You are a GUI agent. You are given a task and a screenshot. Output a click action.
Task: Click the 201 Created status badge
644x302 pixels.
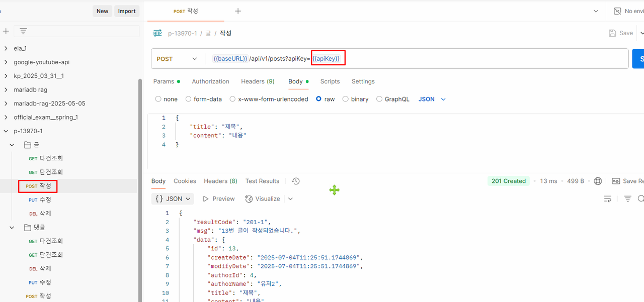pos(509,181)
